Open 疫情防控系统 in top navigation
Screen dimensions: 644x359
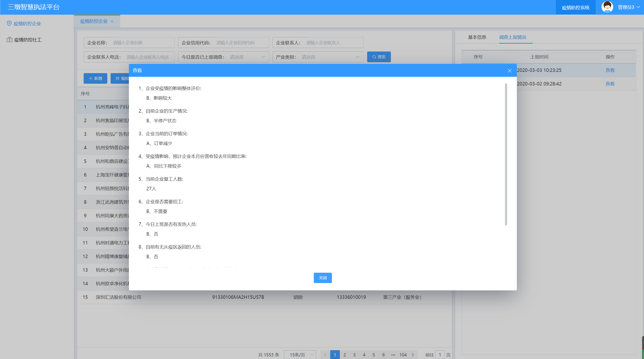click(575, 8)
